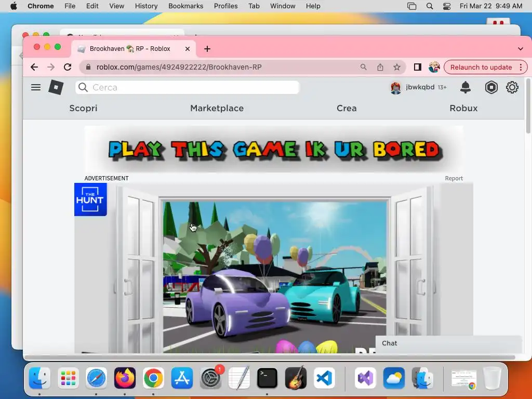
Task: Go forward with the browser forward arrow
Action: [51, 67]
